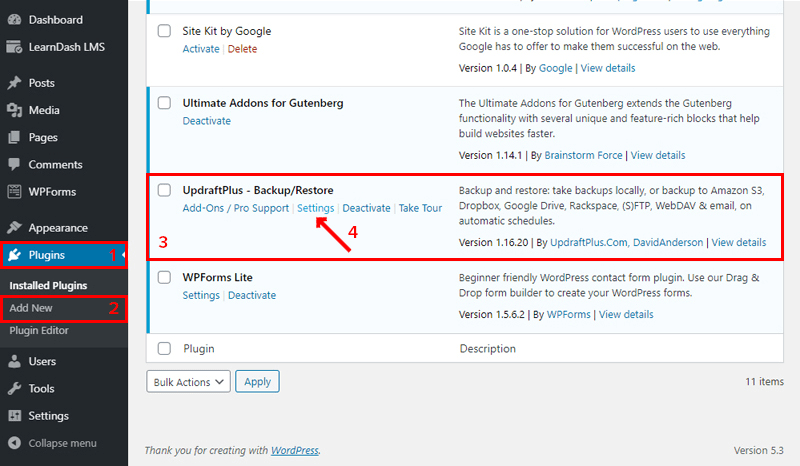Click the Posts pushpin icon
This screenshot has height=466, width=800.
click(x=14, y=83)
